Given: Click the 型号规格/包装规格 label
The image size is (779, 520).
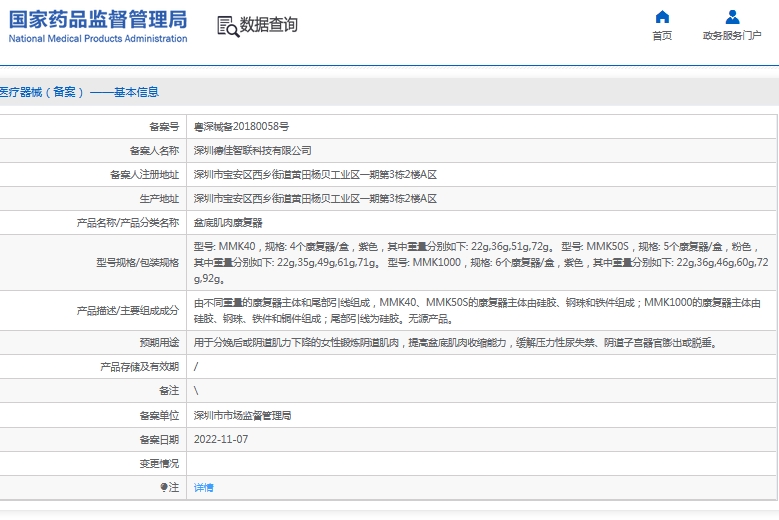Looking at the screenshot, I should click(x=138, y=263).
